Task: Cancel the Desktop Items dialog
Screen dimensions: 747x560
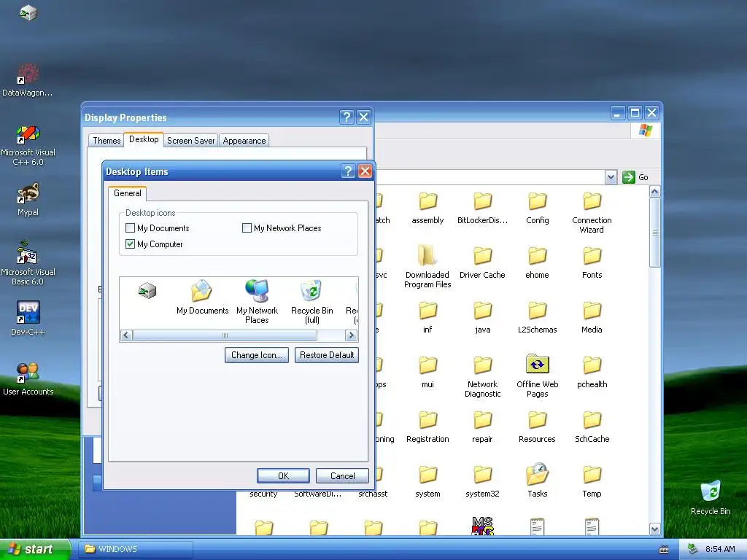Action: (x=343, y=475)
